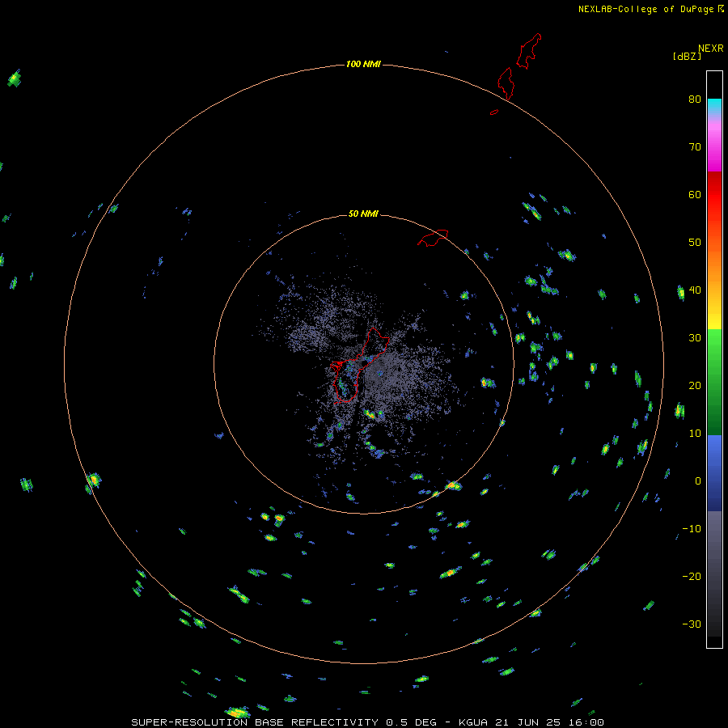Pick the blue band near 0 dBZ
This screenshot has width=728, height=728.
click(714, 473)
